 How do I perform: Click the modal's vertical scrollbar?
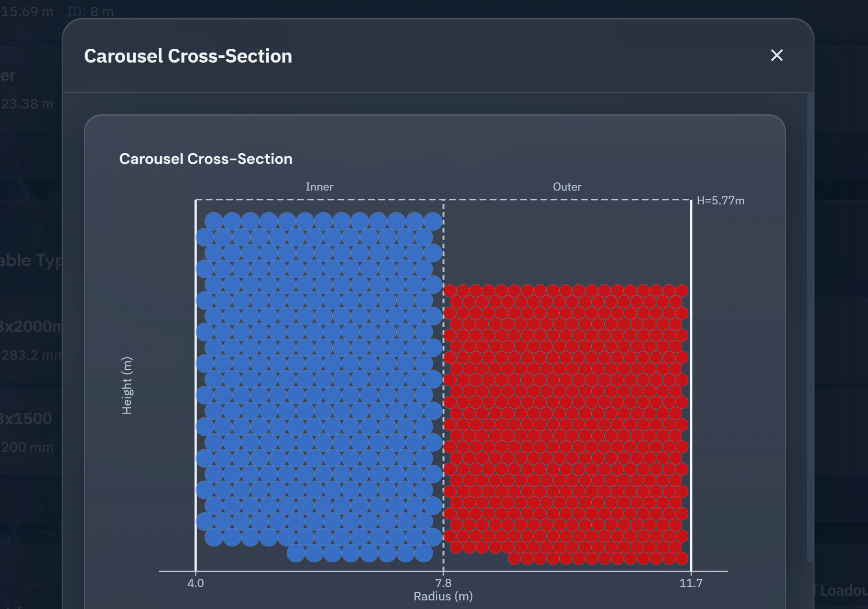(810, 328)
